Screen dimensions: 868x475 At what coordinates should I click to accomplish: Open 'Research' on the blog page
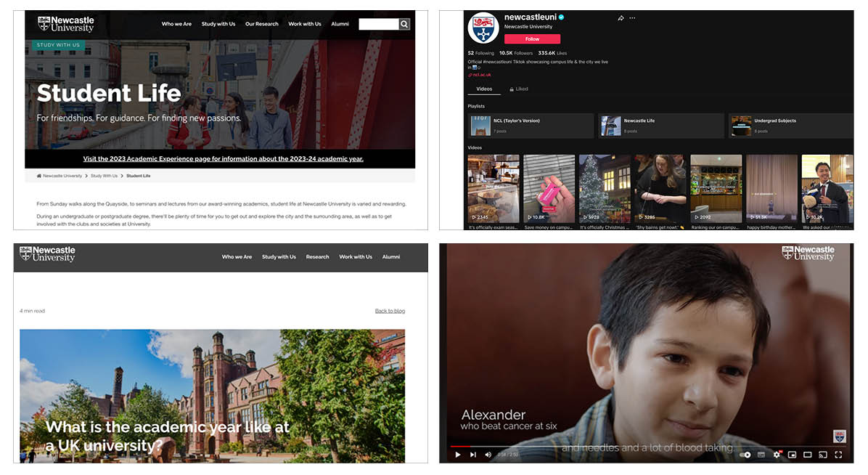point(317,256)
